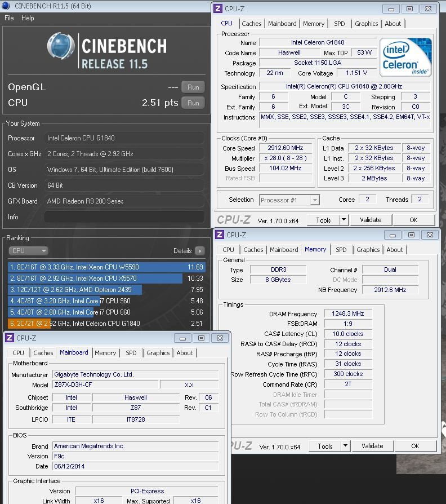The image size is (446, 504).
Task: Switch to Mainboard tab in top CPU-Z window
Action: point(282,24)
